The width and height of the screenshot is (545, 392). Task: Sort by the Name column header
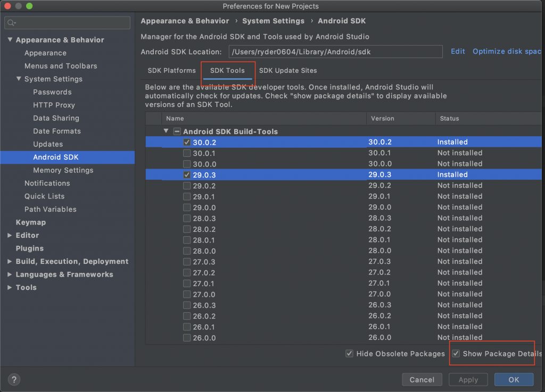[264, 119]
